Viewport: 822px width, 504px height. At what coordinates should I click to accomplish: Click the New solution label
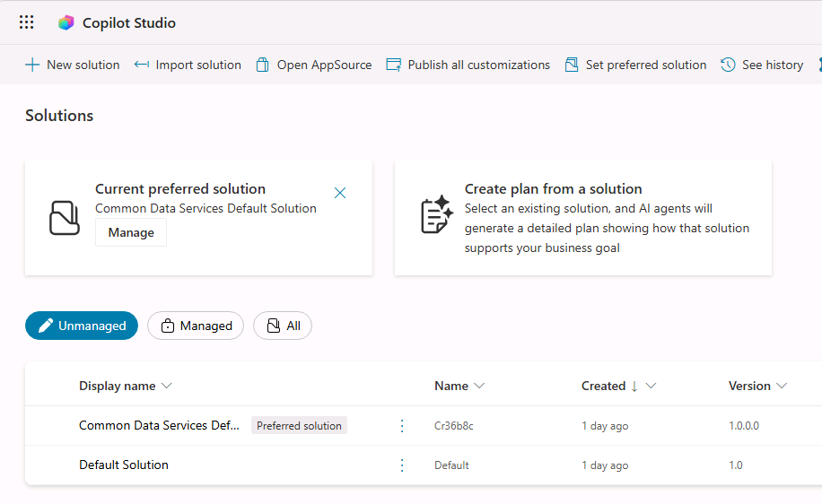(83, 65)
